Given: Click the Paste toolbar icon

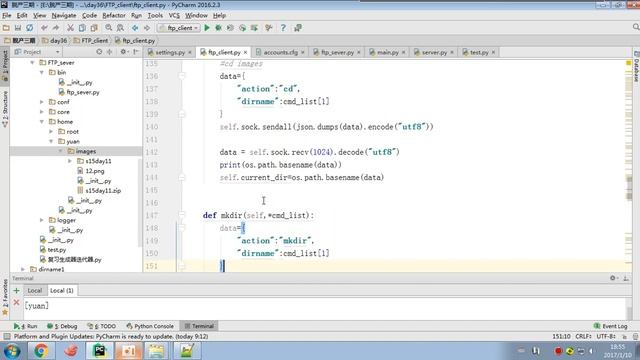Looking at the screenshot, I should coord(94,28).
